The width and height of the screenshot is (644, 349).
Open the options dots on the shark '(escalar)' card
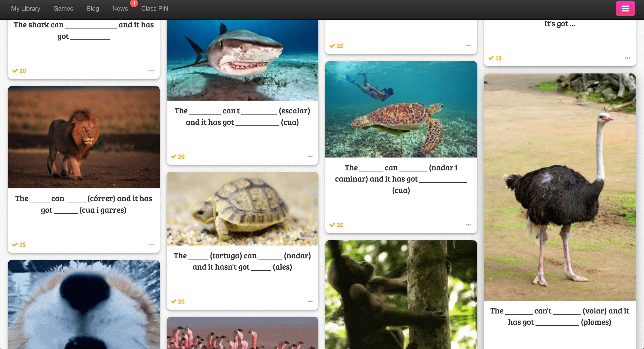pos(310,157)
